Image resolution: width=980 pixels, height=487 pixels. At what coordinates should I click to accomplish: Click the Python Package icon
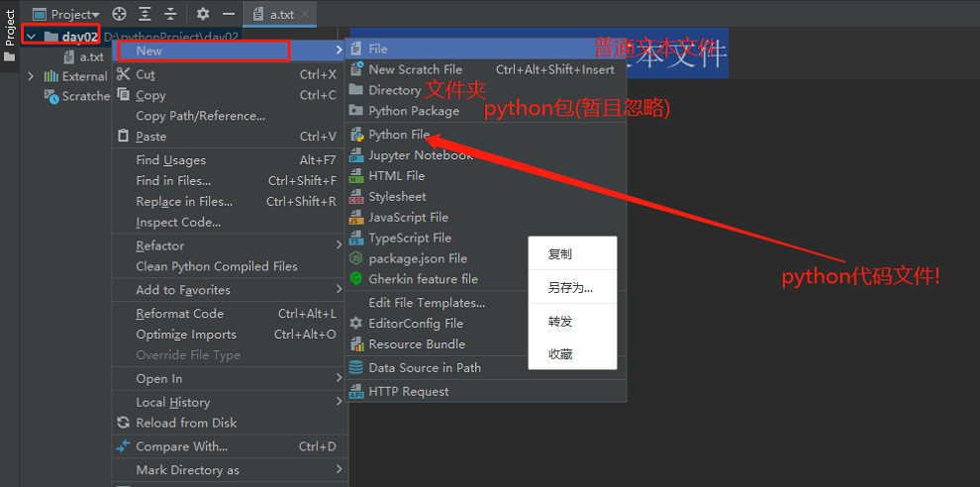click(355, 111)
